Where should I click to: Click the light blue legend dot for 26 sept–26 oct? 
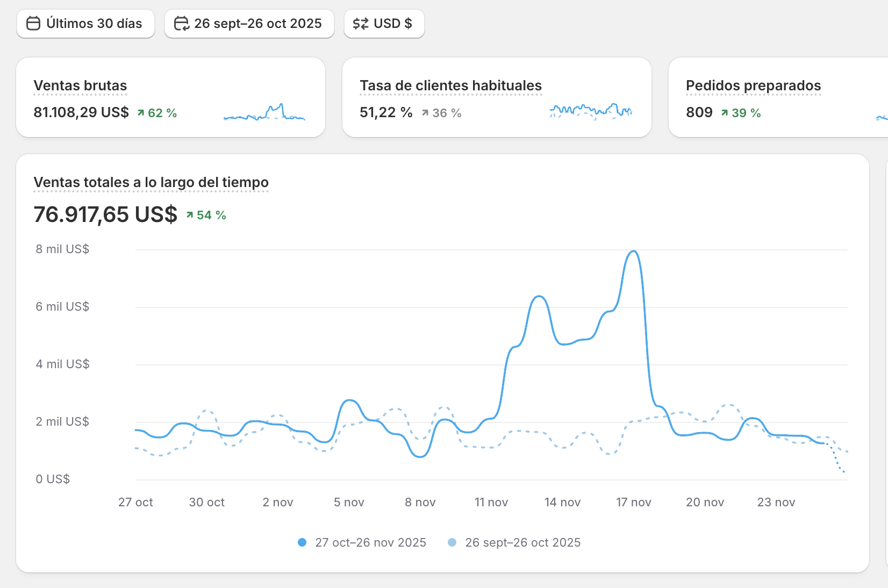point(452,542)
